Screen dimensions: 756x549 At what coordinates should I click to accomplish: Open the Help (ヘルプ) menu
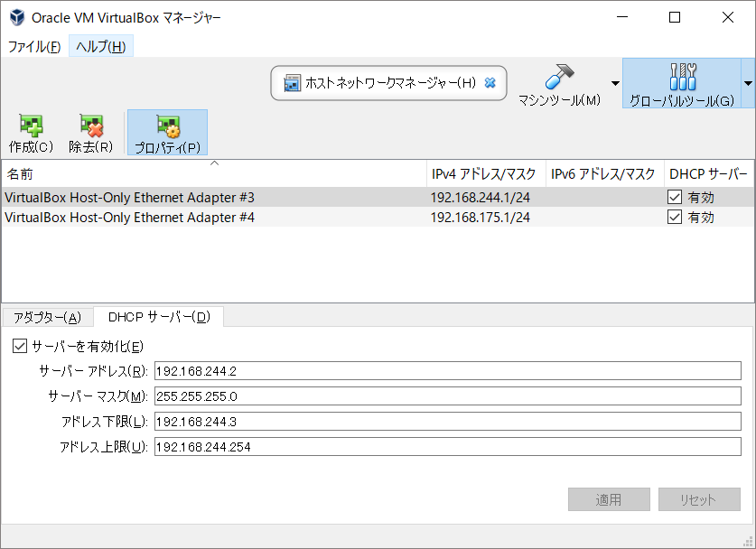[101, 47]
